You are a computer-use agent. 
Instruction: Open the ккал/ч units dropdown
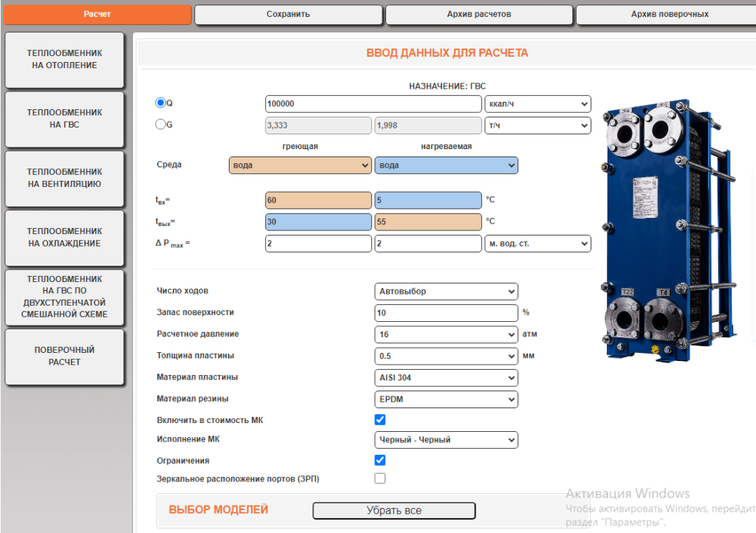(537, 104)
